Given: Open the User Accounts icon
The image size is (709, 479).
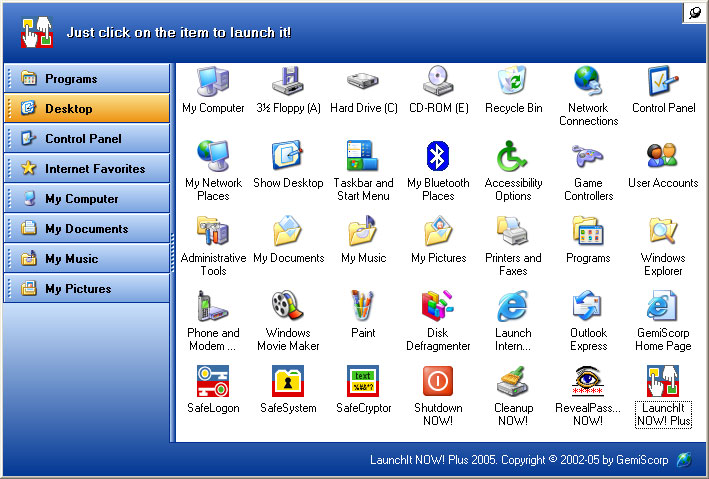Looking at the screenshot, I should click(x=663, y=156).
